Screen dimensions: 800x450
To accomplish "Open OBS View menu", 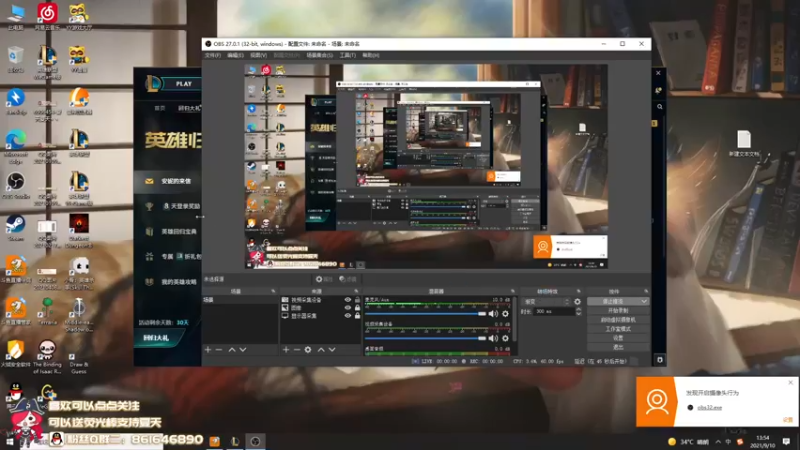I will pos(258,55).
